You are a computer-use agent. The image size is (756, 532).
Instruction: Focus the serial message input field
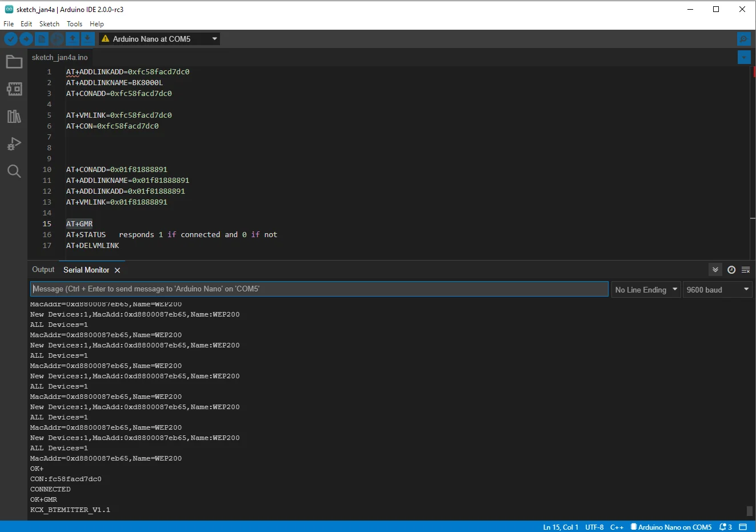click(319, 289)
